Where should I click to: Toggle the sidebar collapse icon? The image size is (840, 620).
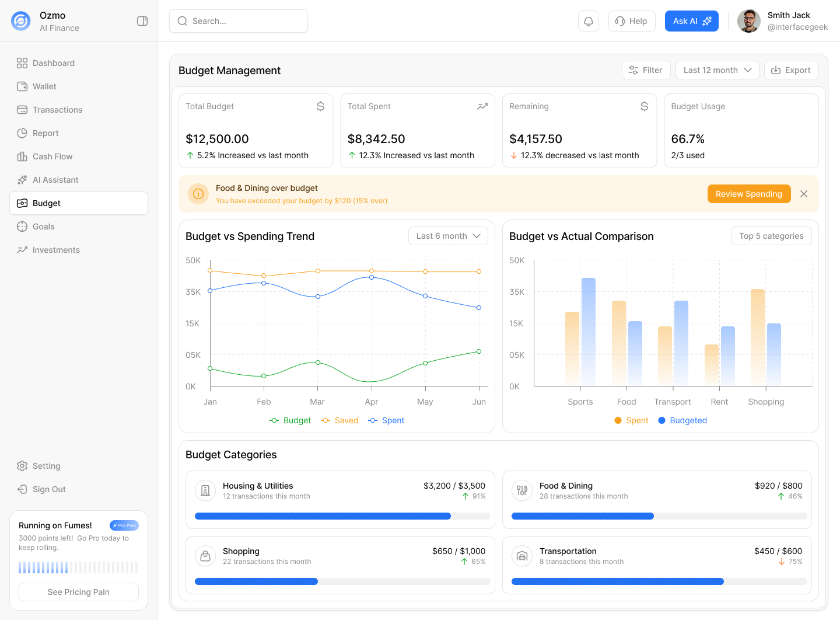click(142, 21)
